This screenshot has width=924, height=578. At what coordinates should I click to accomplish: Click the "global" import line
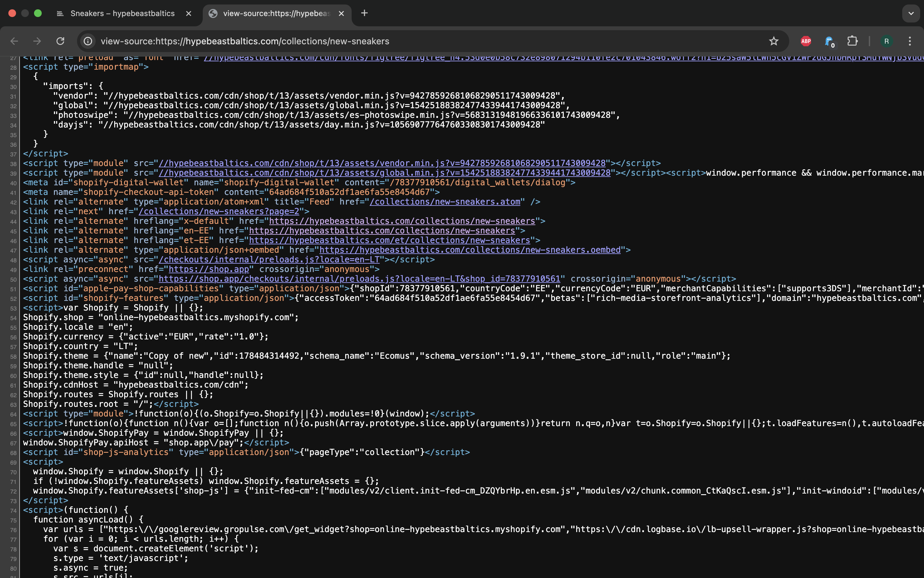311,106
